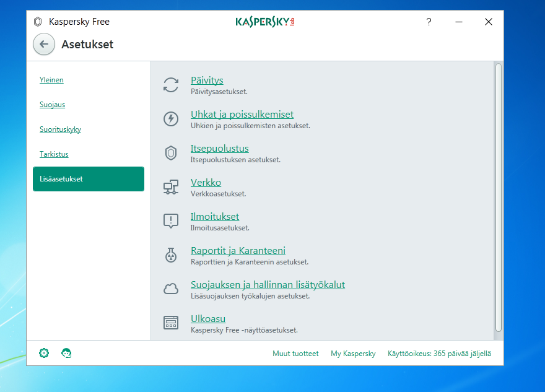
Task: Open the Suojaus settings section
Action: coord(52,105)
